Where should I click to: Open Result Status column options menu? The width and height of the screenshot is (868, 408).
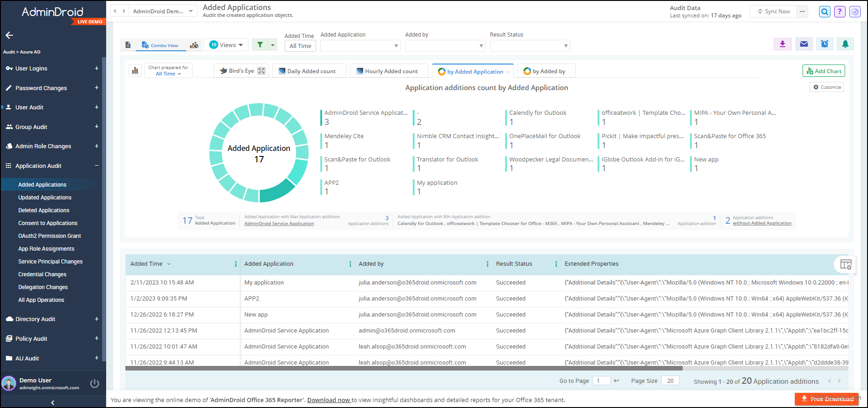pos(556,264)
